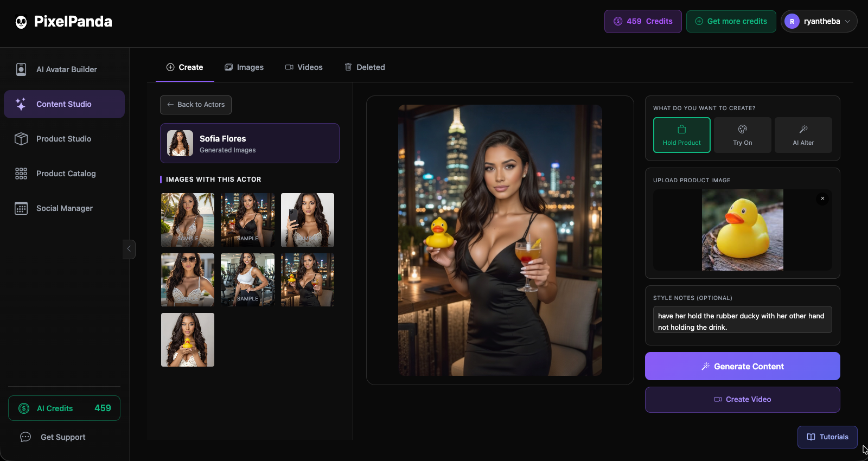Switch to the Videos tab
Screen dimensions: 868x461
click(304, 67)
